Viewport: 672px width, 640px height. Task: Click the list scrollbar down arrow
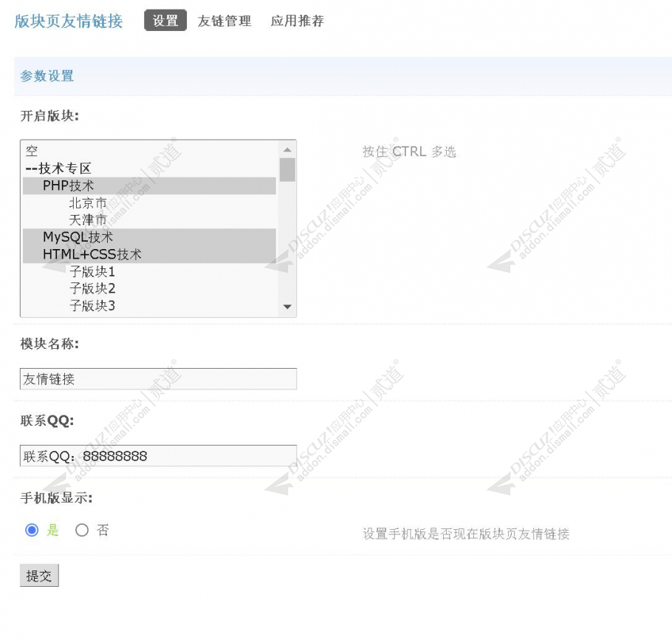[287, 307]
